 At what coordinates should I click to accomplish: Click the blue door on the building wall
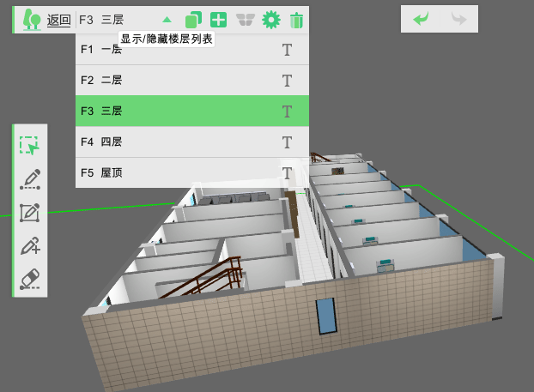coord(326,317)
